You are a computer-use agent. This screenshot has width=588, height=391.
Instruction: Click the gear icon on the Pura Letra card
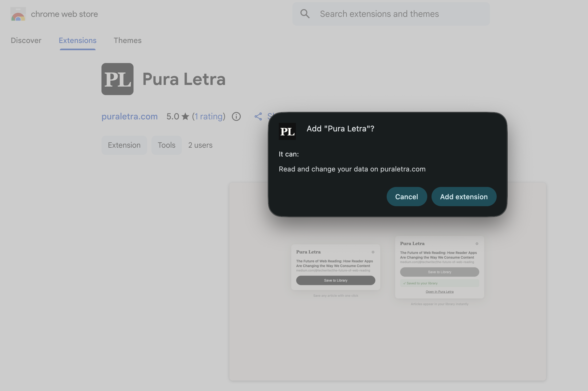click(x=373, y=252)
